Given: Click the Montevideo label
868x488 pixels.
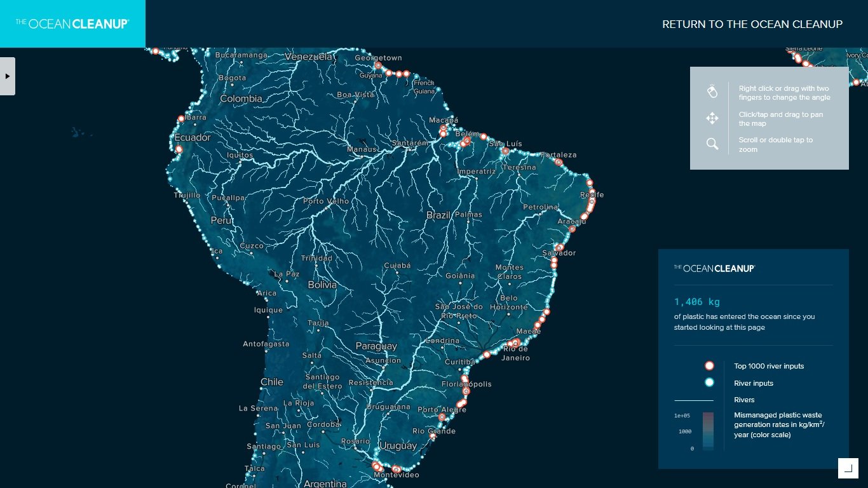Looking at the screenshot, I should coord(397,475).
